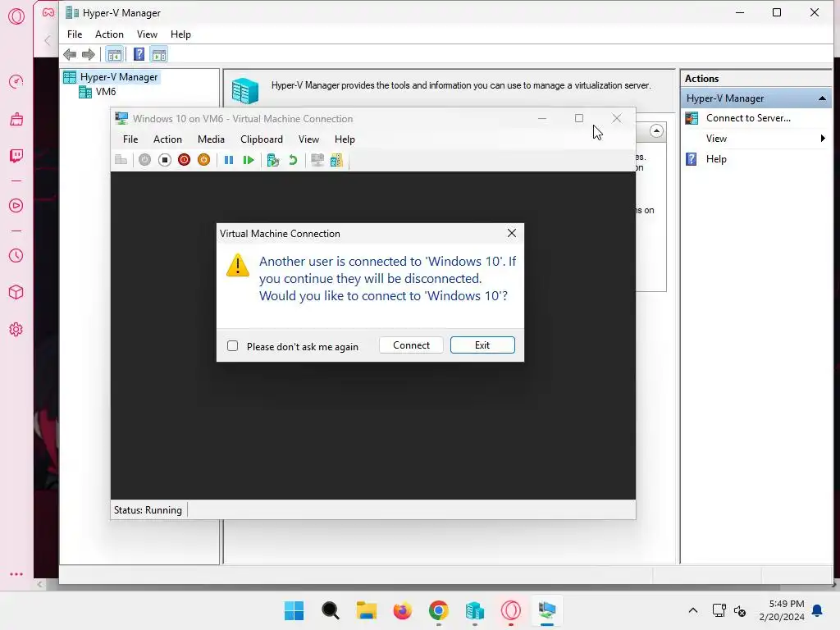Click the Back arrow in Hyper-V Manager toolbar

pos(70,54)
